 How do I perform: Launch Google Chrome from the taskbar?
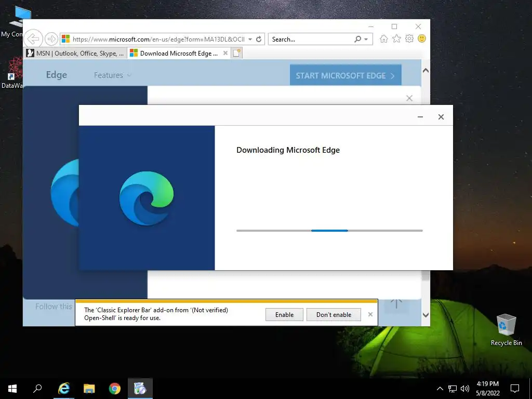[x=115, y=389]
